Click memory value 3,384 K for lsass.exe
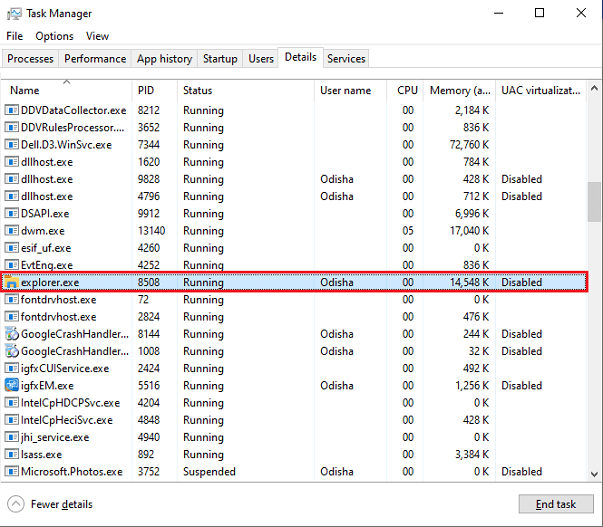The height and width of the screenshot is (527, 603). click(x=472, y=454)
